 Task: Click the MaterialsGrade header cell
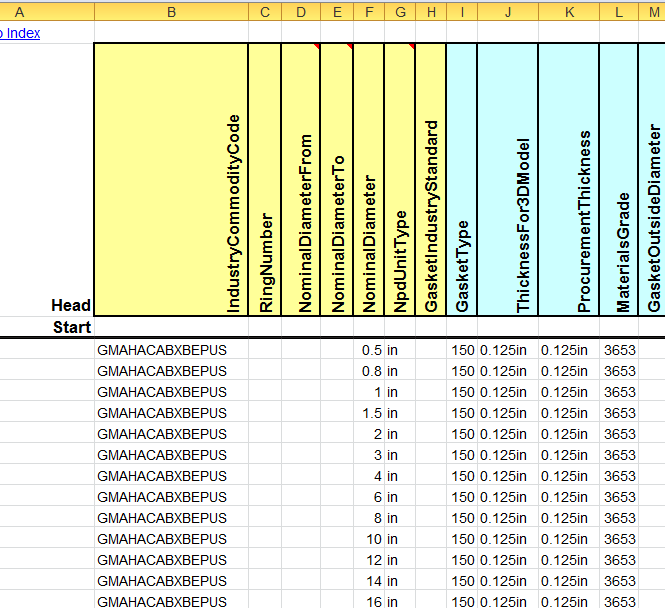(619, 179)
